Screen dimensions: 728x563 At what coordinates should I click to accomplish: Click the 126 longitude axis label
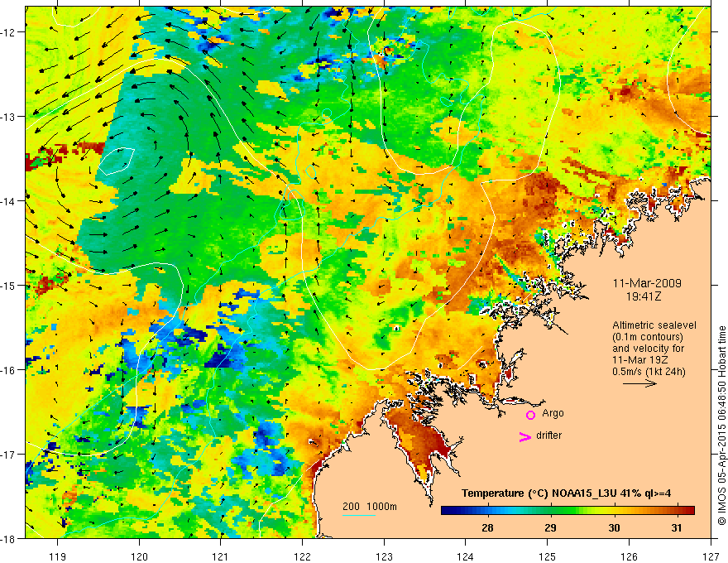click(x=629, y=556)
